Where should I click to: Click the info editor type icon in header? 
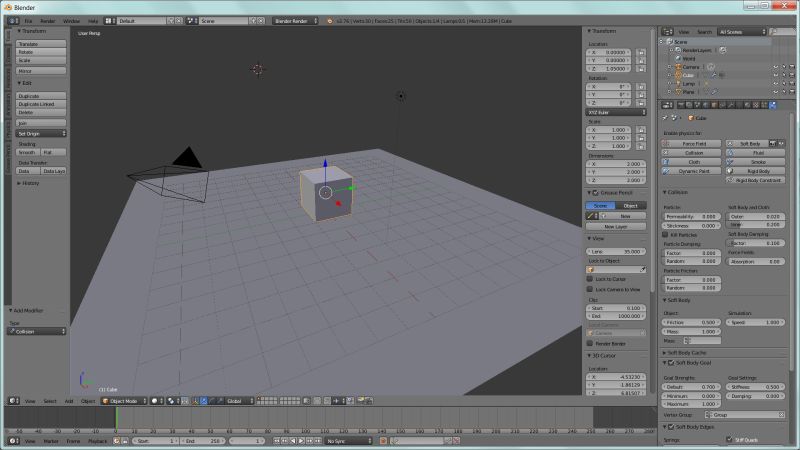coord(14,21)
